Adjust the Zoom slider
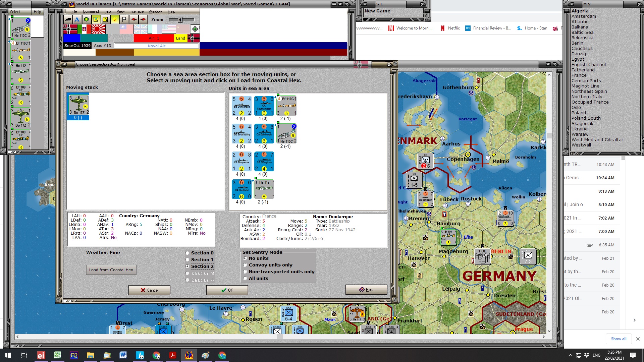 point(179,19)
